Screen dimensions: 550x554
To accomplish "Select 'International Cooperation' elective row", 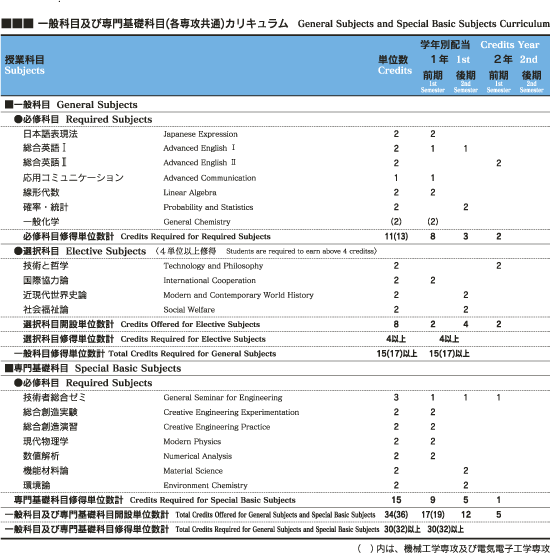I will [x=275, y=281].
